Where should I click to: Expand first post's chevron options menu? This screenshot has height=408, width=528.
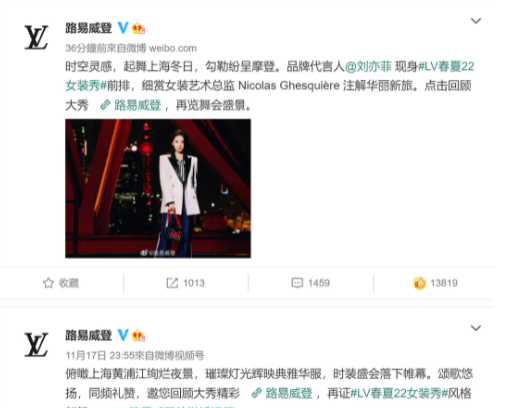click(x=475, y=21)
